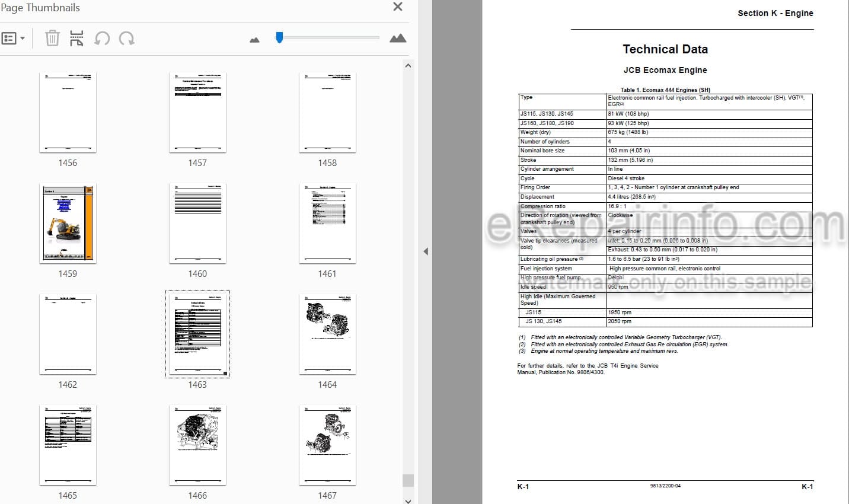849x504 pixels.
Task: Open page 1460 thumbnail
Action: click(x=197, y=223)
